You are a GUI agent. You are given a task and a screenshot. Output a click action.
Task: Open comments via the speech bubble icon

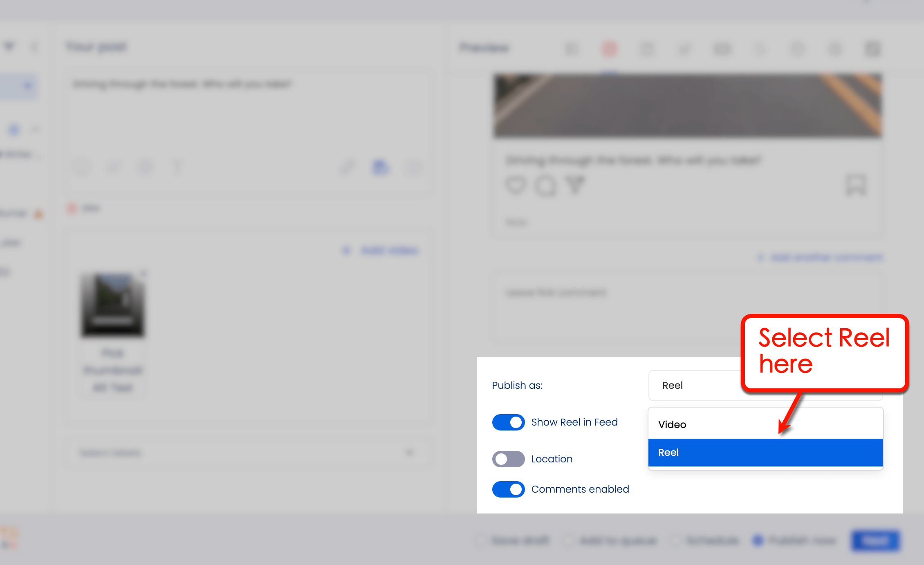(x=545, y=186)
